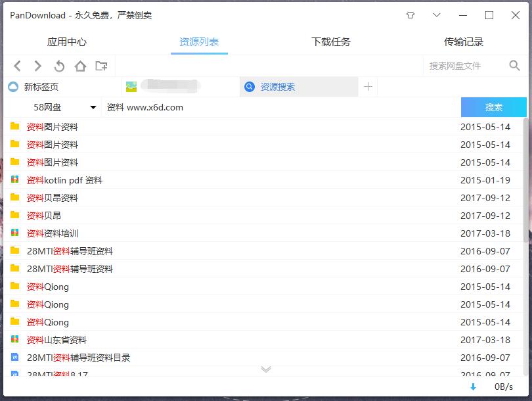This screenshot has width=532, height=401.
Task: Select the 新标签页 browser tab
Action: (x=41, y=87)
